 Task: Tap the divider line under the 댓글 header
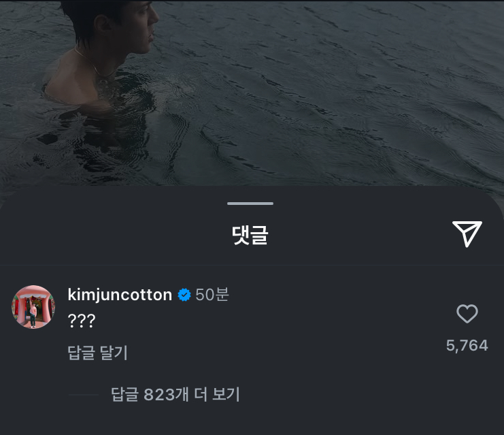252,265
